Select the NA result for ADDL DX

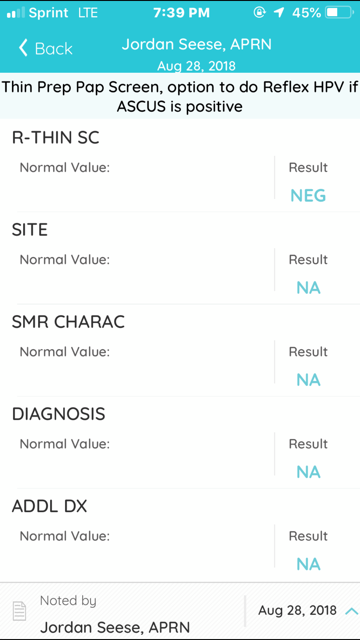click(308, 564)
